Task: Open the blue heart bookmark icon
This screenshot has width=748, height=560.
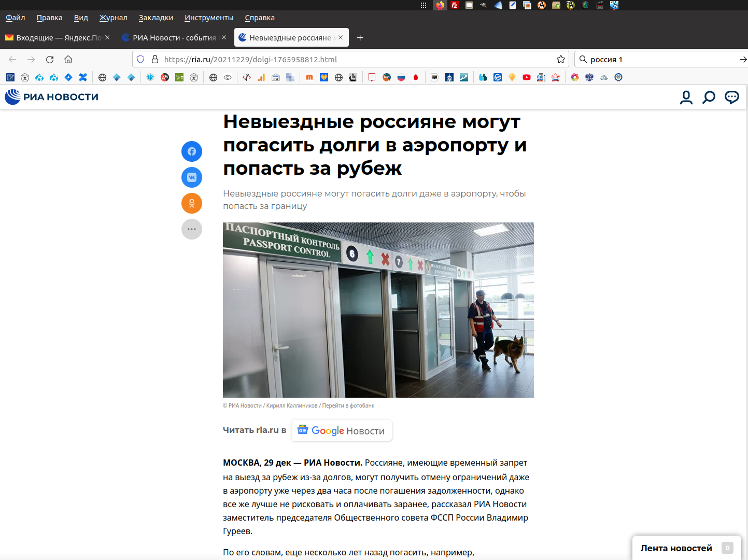Action: [324, 77]
